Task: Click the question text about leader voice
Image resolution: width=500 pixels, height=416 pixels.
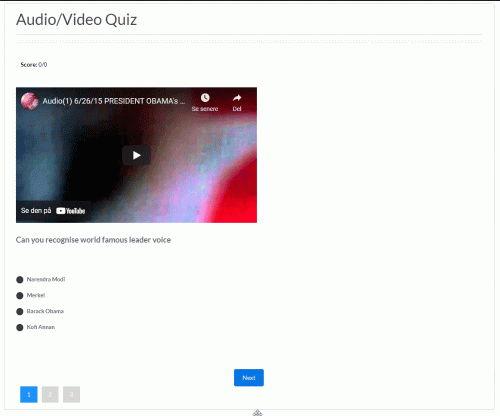Action: tap(93, 240)
